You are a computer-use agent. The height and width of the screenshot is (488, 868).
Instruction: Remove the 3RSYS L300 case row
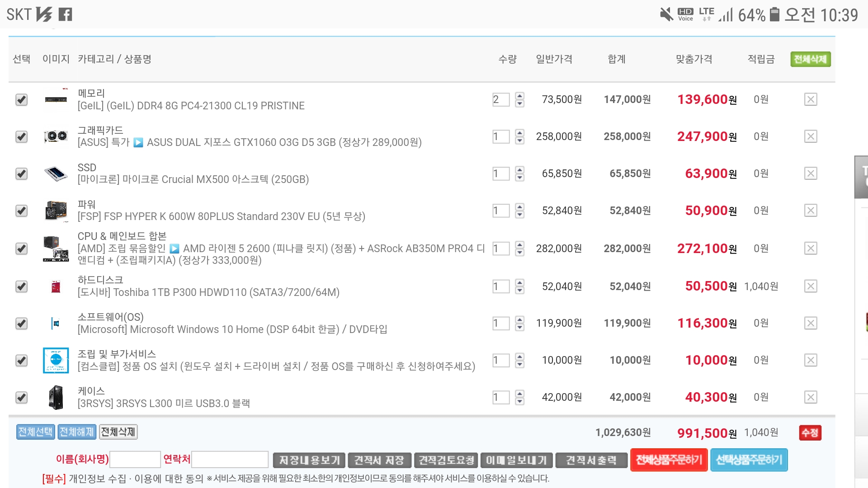point(811,398)
